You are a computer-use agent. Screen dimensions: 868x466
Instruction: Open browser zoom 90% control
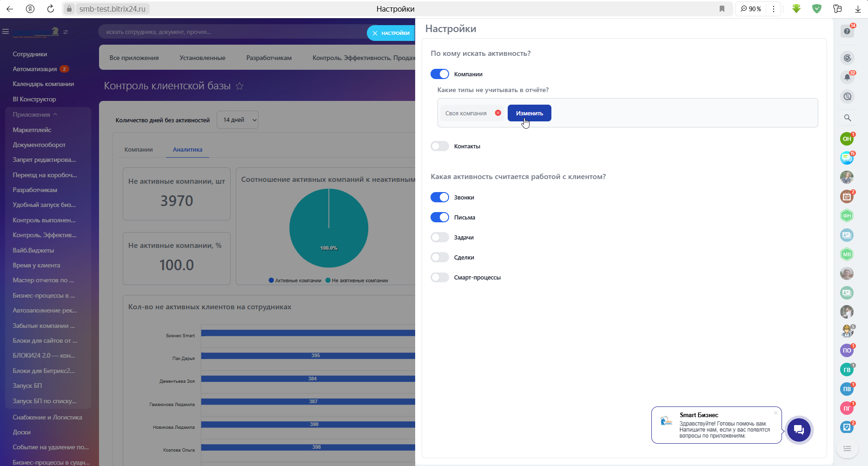point(751,9)
